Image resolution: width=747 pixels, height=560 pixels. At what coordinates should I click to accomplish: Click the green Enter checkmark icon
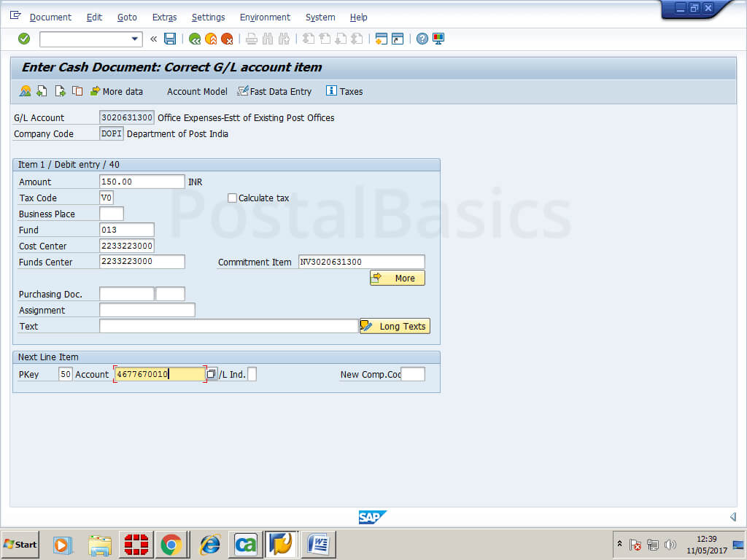(24, 39)
